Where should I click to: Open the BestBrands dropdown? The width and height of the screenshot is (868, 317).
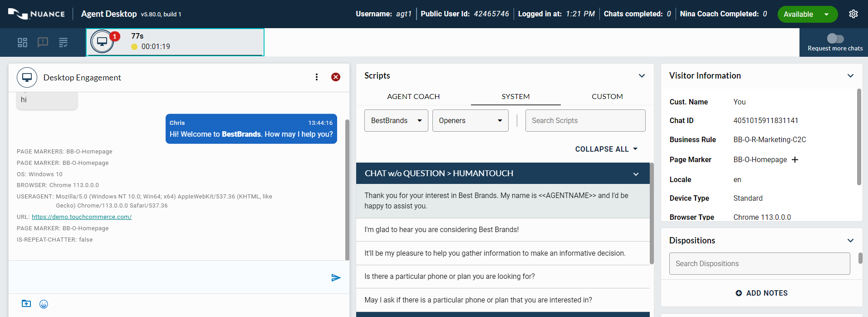(396, 121)
